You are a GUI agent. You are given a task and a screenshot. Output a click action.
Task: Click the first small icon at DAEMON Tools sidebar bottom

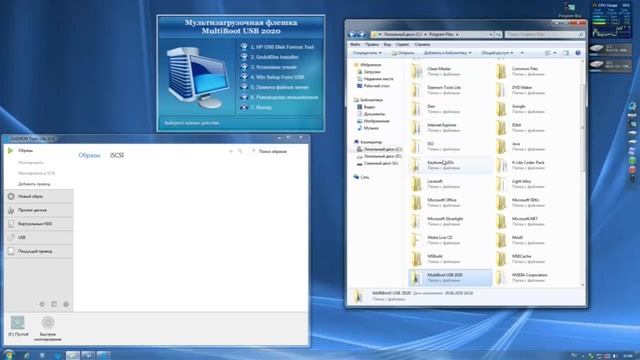coord(42,304)
